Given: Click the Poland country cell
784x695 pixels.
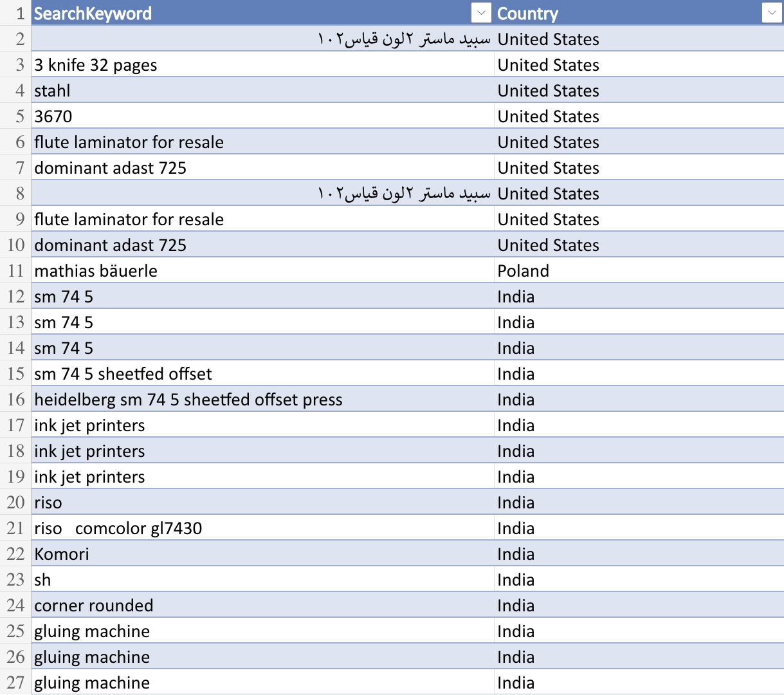Looking at the screenshot, I should [639, 270].
